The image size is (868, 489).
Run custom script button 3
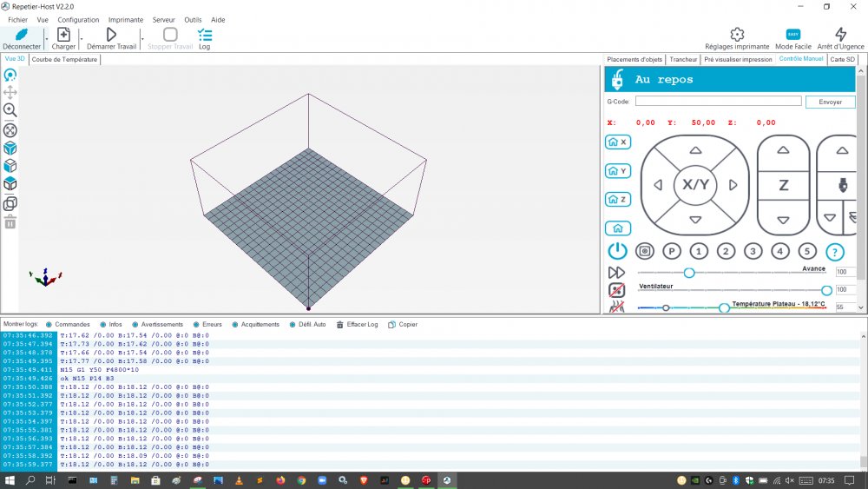click(753, 251)
